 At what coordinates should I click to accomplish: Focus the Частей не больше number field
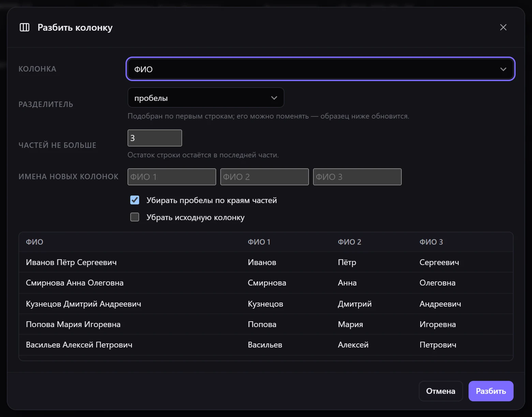tap(154, 138)
